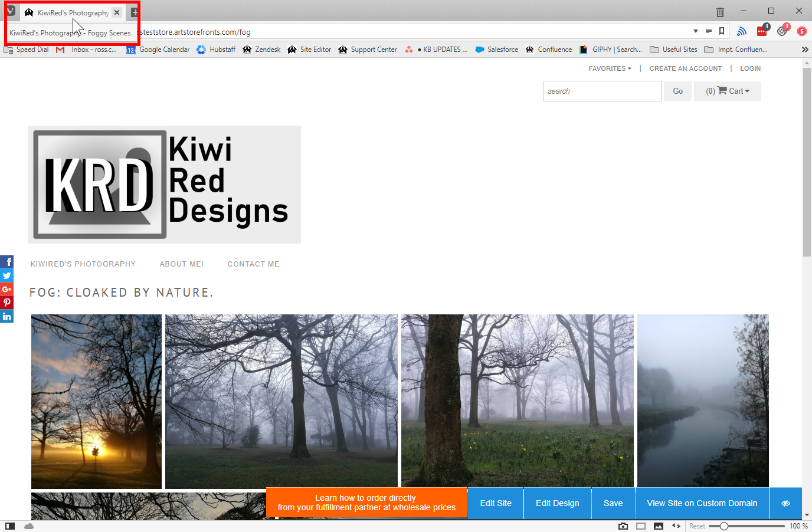Toggle reader view in address bar
The height and width of the screenshot is (532, 812).
709,31
